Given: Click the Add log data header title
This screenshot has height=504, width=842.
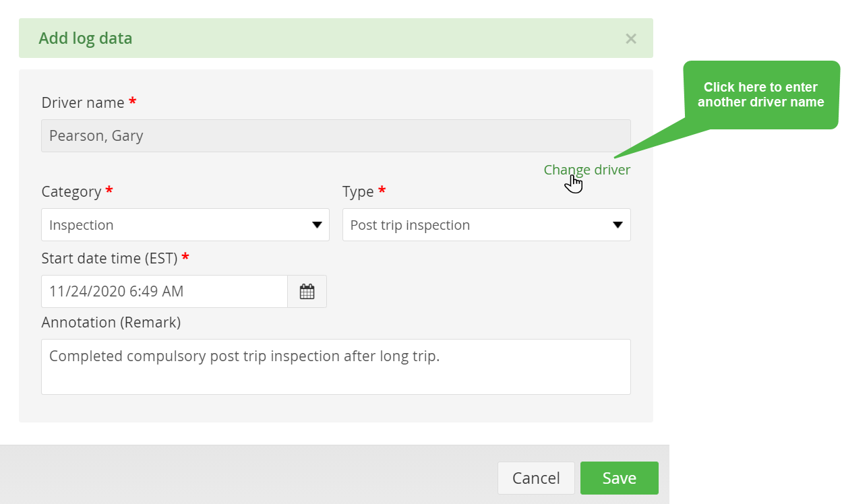Looking at the screenshot, I should click(x=86, y=38).
